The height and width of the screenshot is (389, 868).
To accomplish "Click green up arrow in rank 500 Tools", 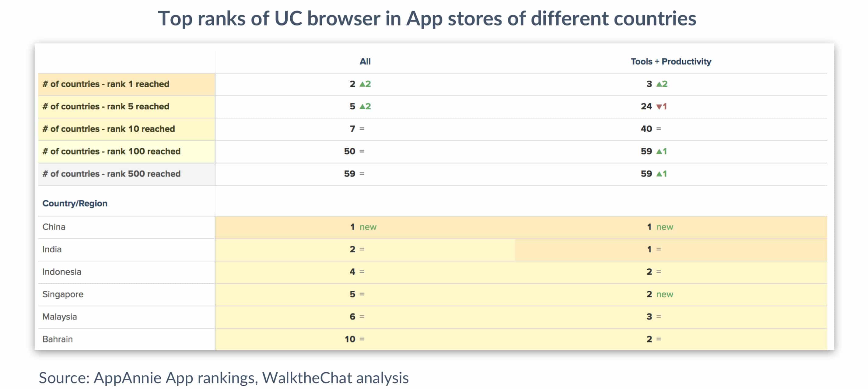I will (x=659, y=174).
